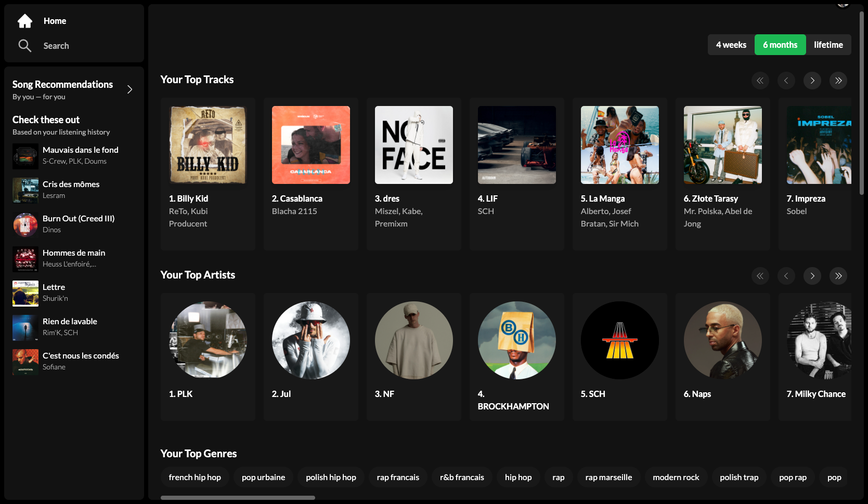868x504 pixels.
Task: Click the vertical scrollbar on right edge
Action: (861, 104)
